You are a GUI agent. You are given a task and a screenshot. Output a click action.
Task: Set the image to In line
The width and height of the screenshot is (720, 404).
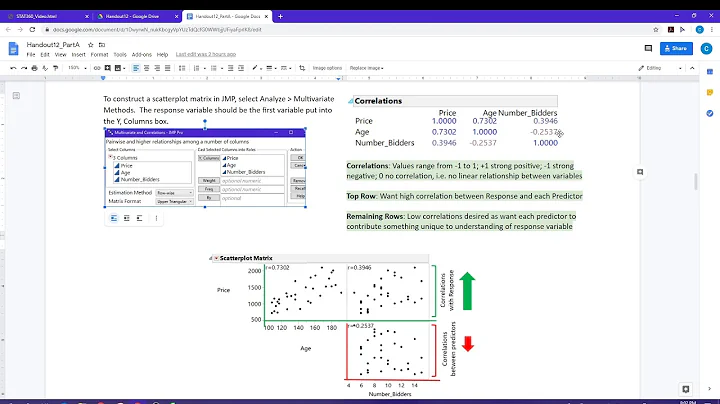pos(114,218)
